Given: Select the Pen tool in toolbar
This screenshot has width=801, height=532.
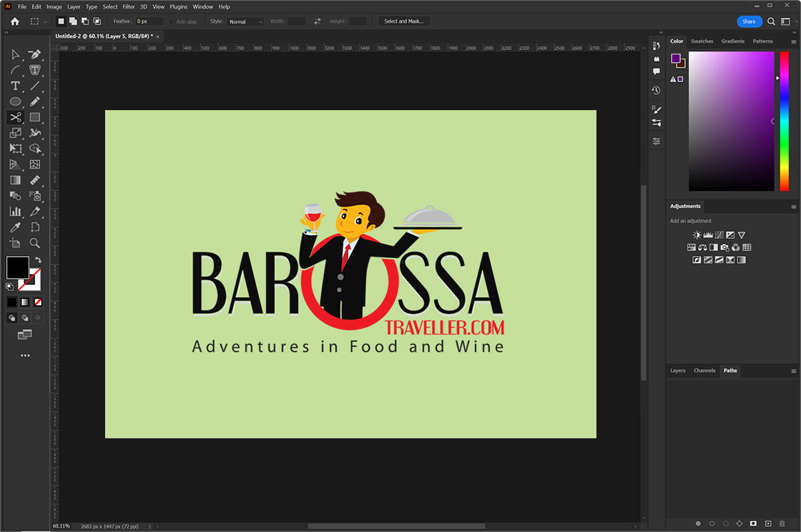Looking at the screenshot, I should tap(35, 54).
